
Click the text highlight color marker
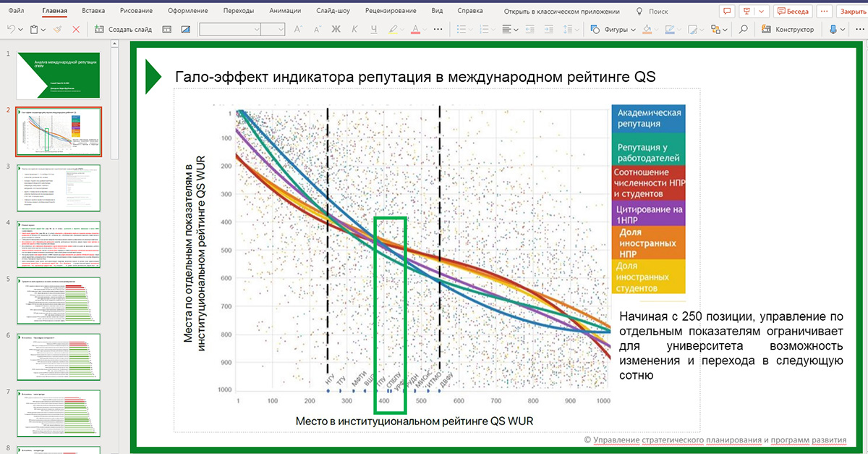coord(393,30)
